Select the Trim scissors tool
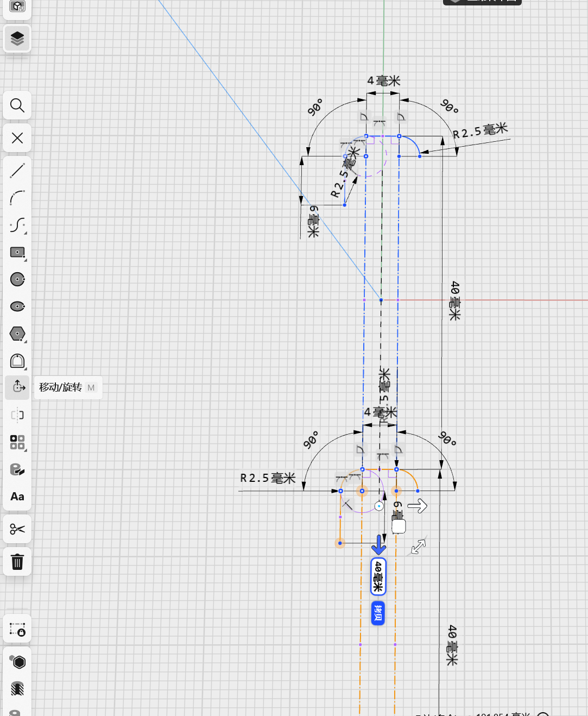The height and width of the screenshot is (716, 588). [17, 529]
